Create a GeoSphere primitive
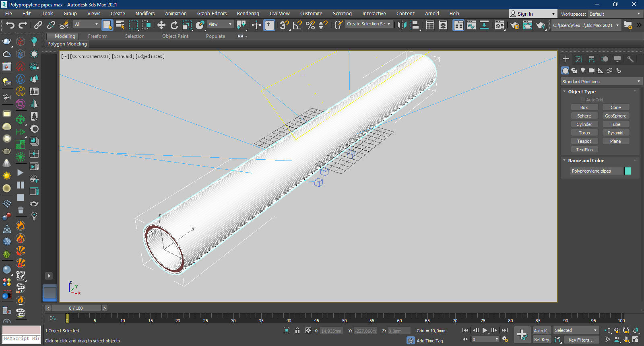The width and height of the screenshot is (644, 346). click(615, 116)
